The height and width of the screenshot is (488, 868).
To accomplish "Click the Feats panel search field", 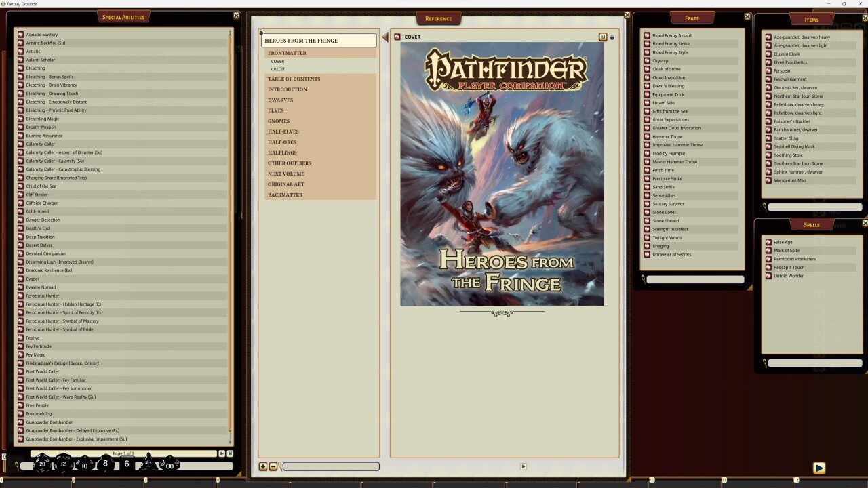I will point(694,279).
